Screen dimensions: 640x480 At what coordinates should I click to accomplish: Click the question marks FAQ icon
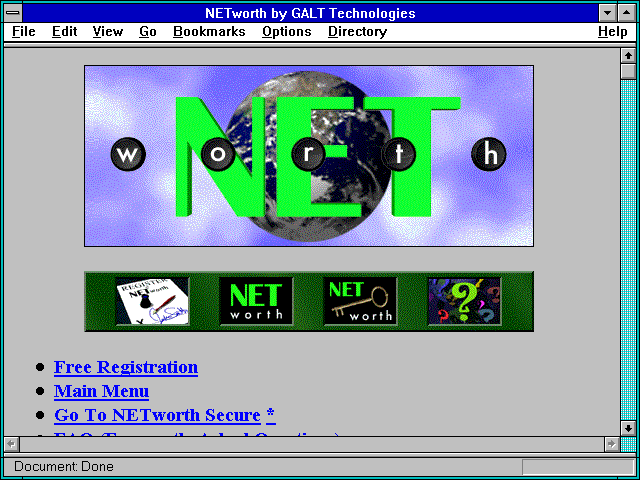coord(464,301)
